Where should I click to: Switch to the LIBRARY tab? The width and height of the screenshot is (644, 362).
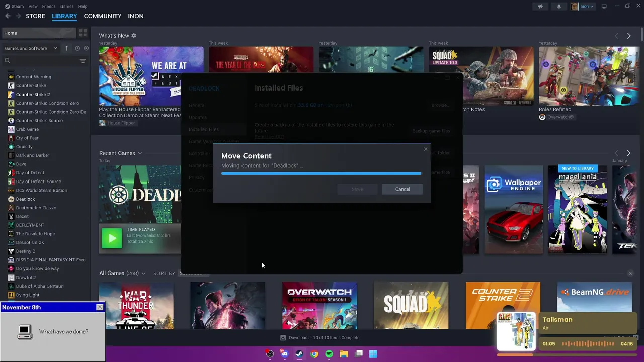64,16
